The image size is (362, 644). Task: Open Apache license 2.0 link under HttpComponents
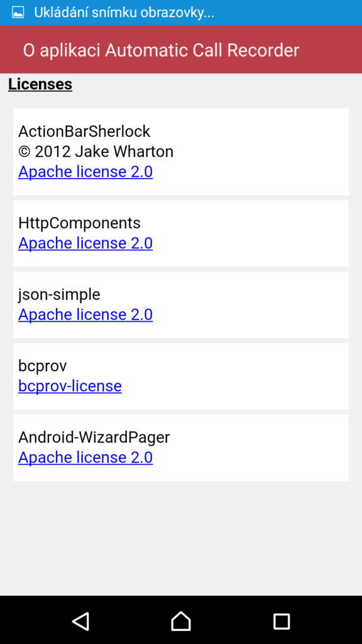tap(85, 243)
